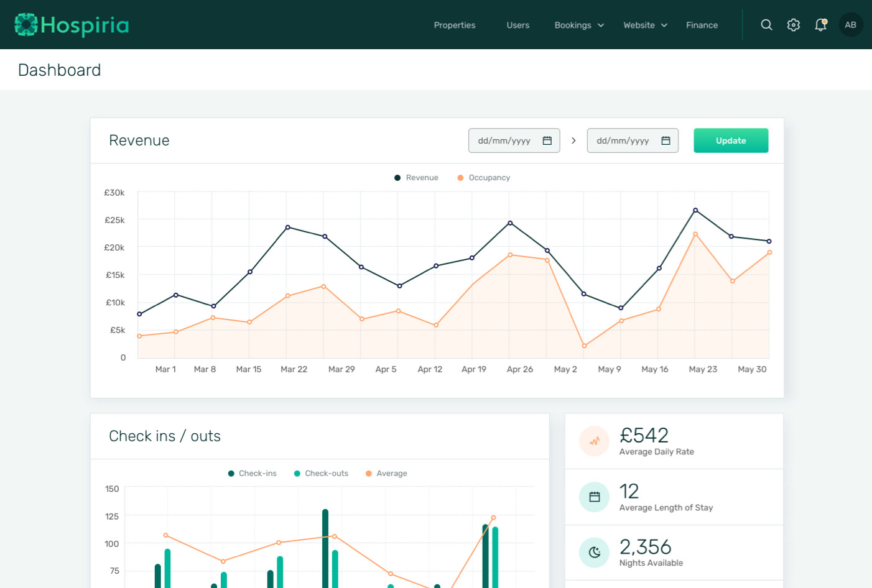Click the Update button
872x588 pixels.
click(731, 140)
